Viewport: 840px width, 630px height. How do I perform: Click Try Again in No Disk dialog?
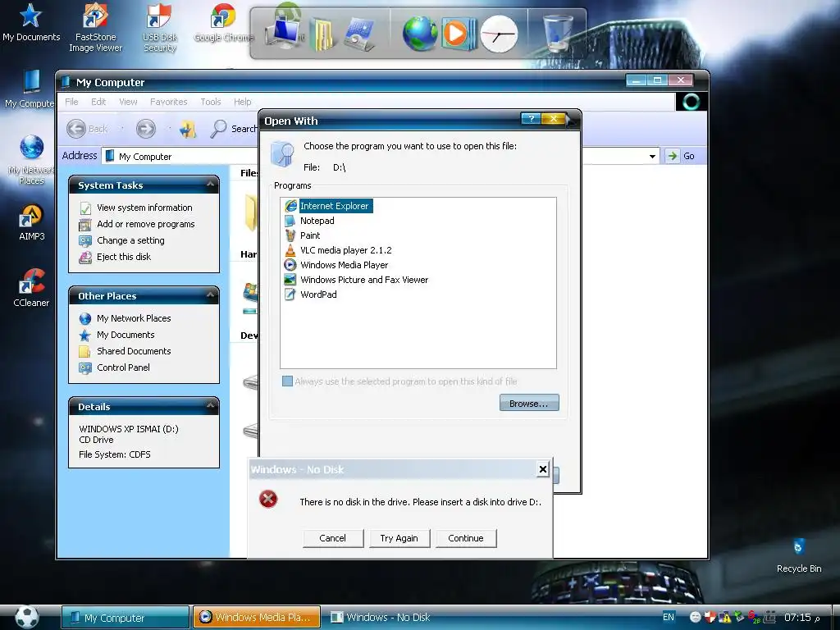coord(399,538)
